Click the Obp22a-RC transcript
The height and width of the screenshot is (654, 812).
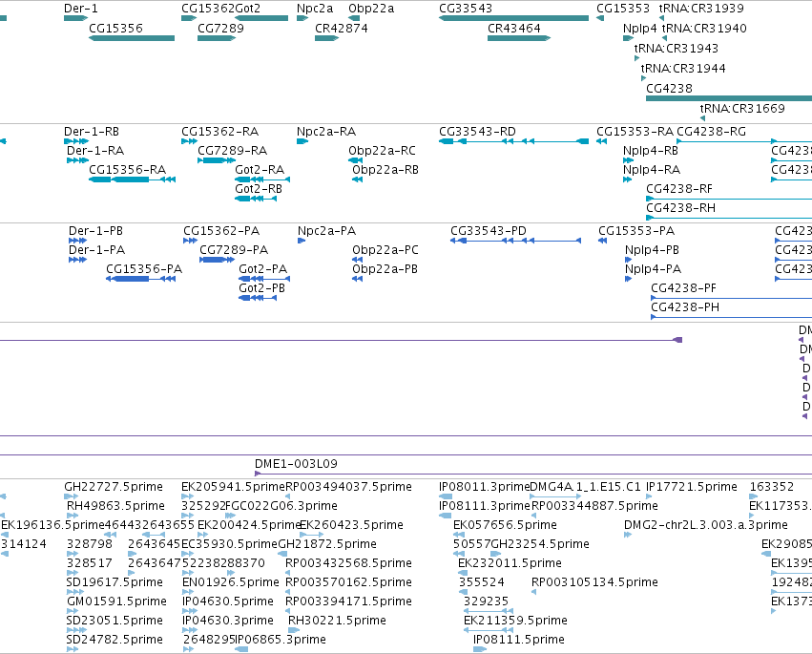point(355,160)
